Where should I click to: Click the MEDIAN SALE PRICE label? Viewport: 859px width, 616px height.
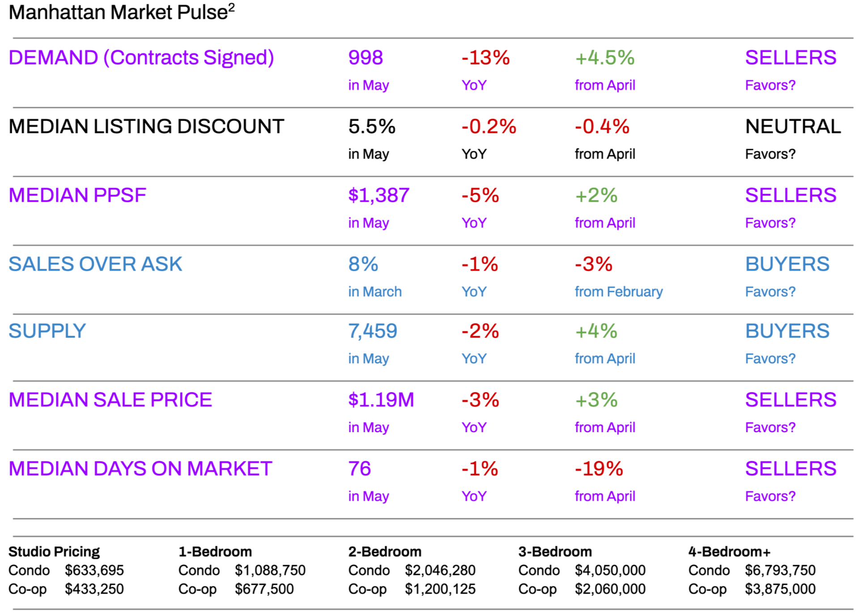tap(110, 400)
